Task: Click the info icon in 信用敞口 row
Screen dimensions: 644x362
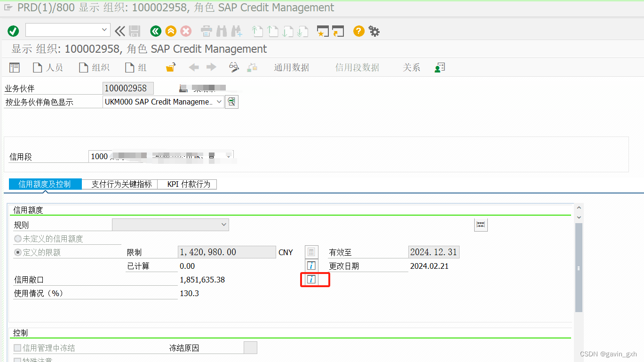Action: coord(311,279)
